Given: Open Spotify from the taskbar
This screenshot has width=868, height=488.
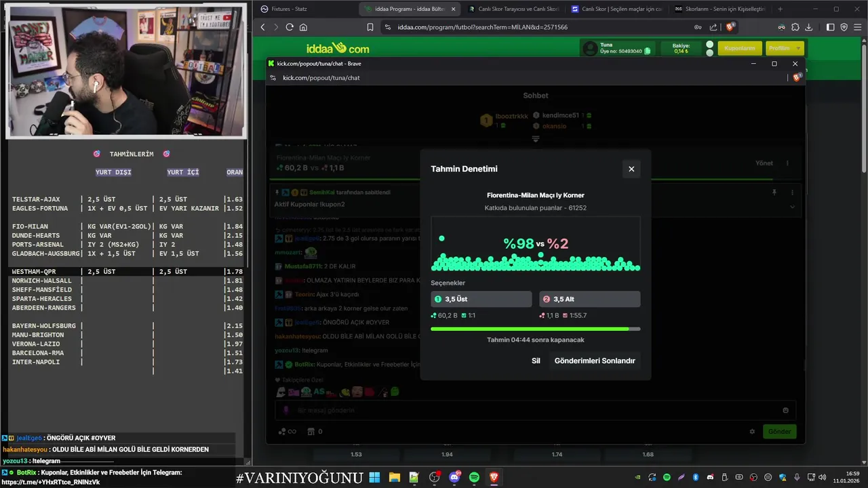Looking at the screenshot, I should pyautogui.click(x=474, y=477).
